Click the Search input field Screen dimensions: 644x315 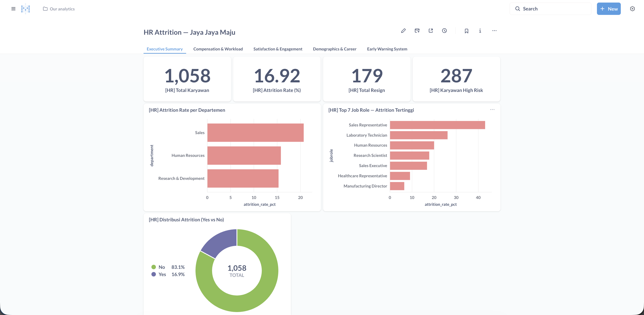click(x=550, y=9)
